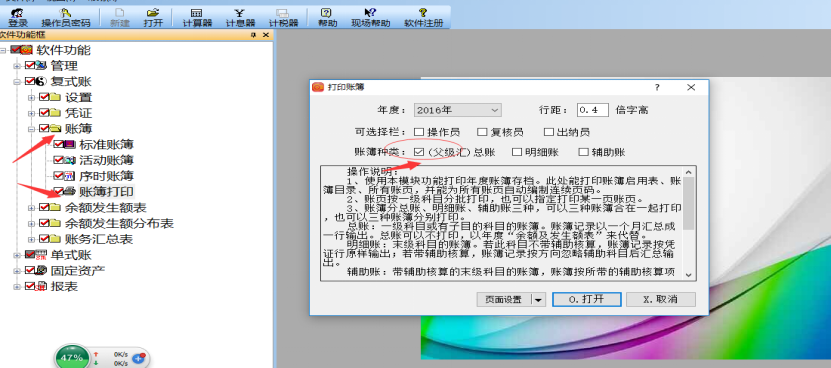Click the O.打开 button

pyautogui.click(x=586, y=300)
